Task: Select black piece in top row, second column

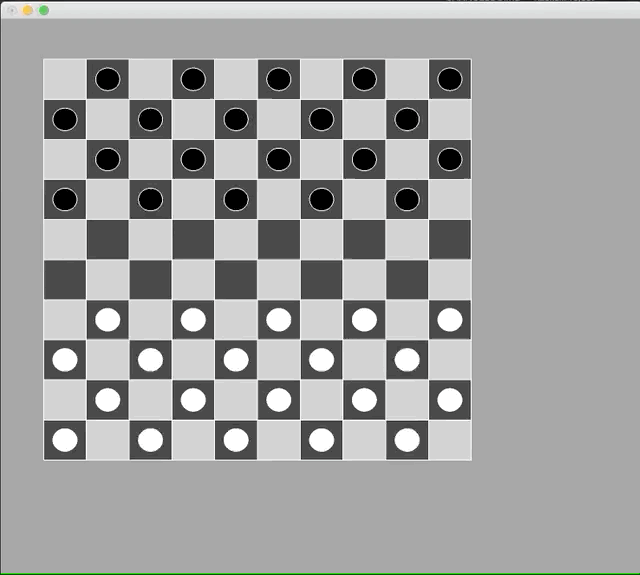Action: pyautogui.click(x=108, y=79)
